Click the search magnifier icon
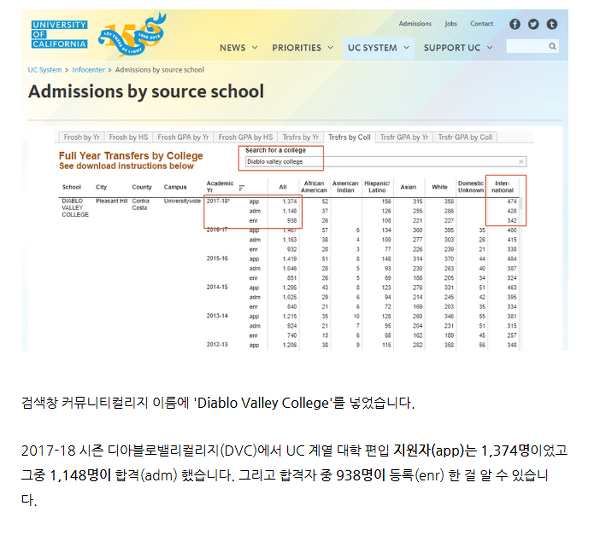Screen dimensions: 600x535 [552, 46]
